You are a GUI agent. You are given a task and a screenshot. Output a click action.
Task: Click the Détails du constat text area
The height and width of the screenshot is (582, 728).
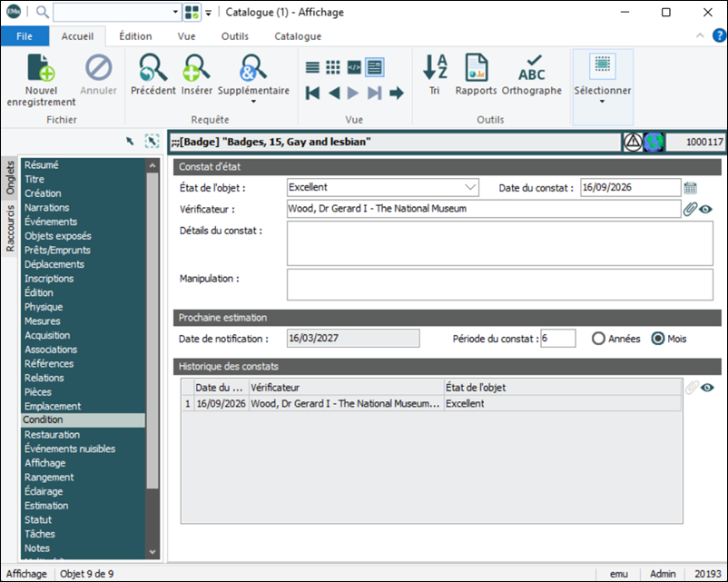tap(499, 243)
